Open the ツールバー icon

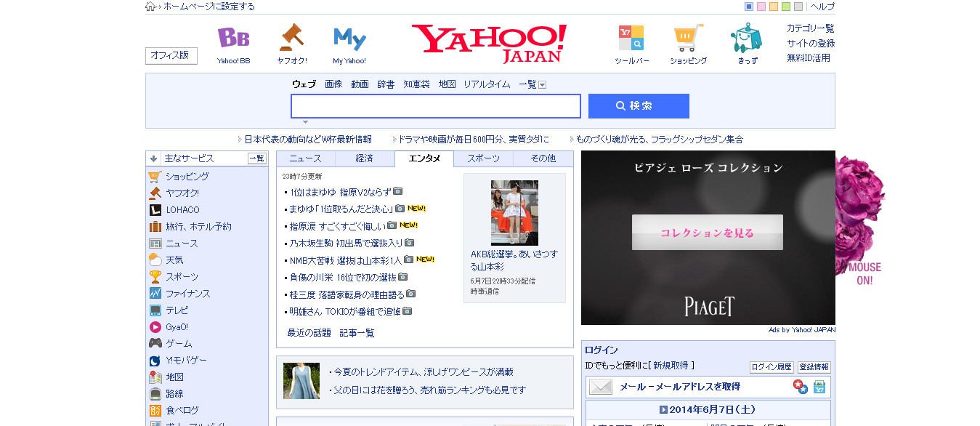[x=631, y=38]
